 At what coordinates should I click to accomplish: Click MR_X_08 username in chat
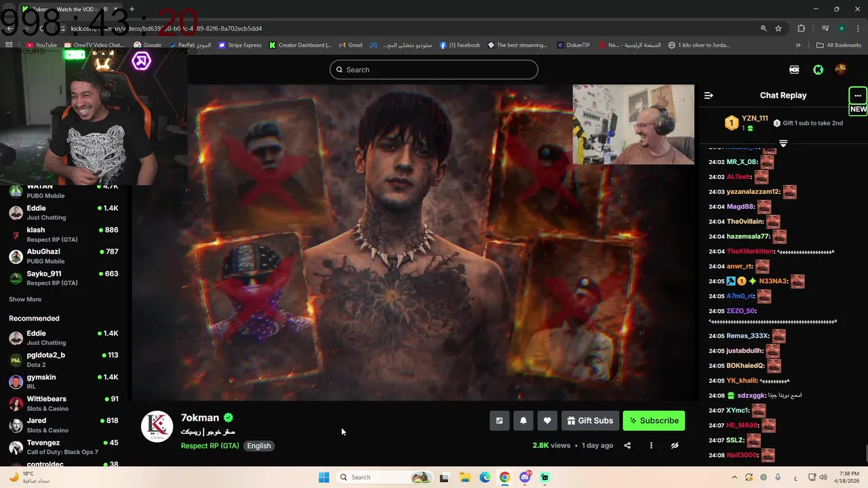coord(741,162)
